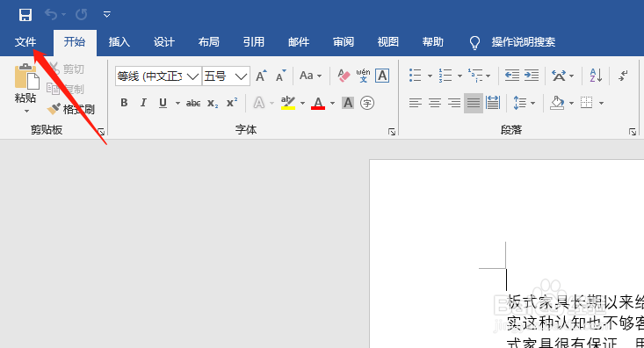Expand the 五号 font size dropdown arrow

[x=241, y=76]
